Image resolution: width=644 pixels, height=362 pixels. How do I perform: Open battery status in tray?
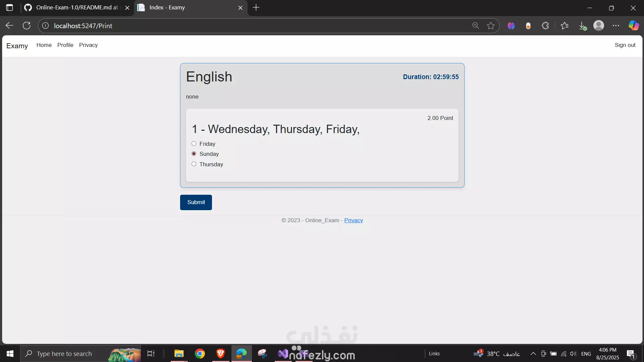click(553, 354)
